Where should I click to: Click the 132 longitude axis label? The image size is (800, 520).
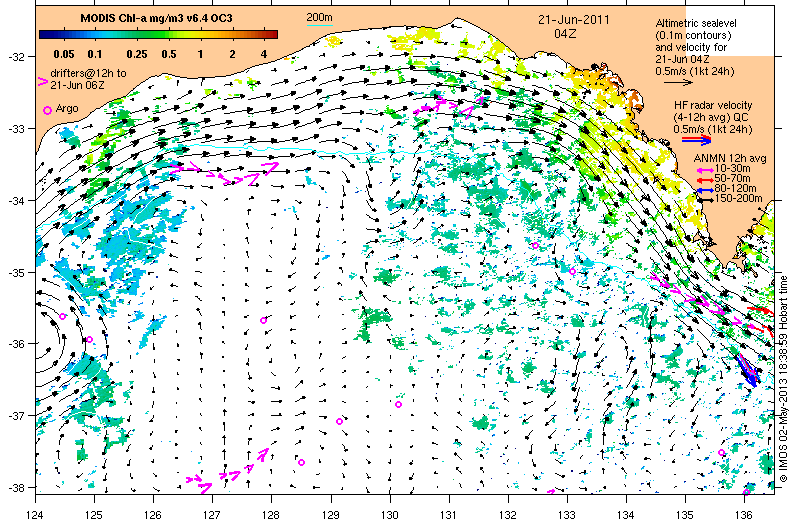click(x=508, y=514)
